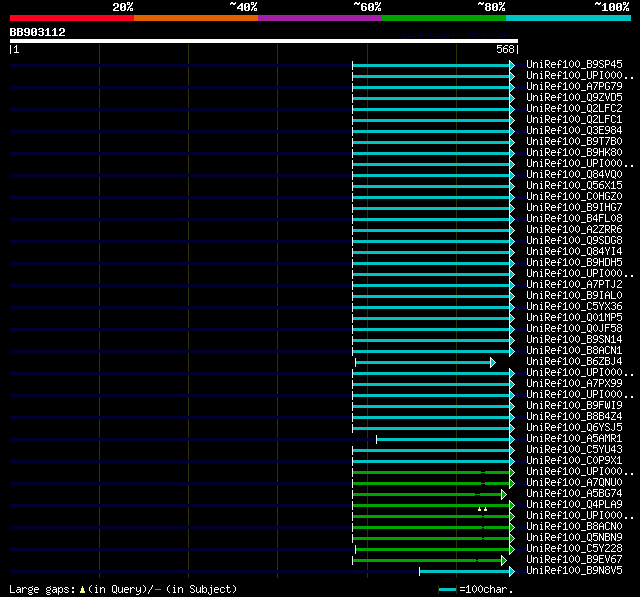Open hit UniRef100_B9SP45
The image size is (640, 597).
click(574, 64)
